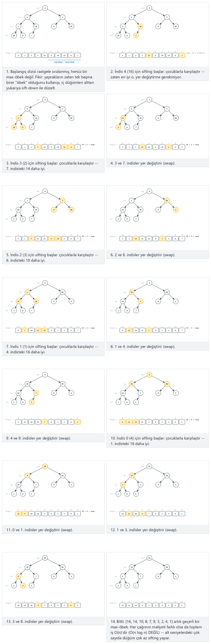Click highlighted root 4 in step 10 tree
This screenshot has width=211, height=644.
[x=149, y=374]
